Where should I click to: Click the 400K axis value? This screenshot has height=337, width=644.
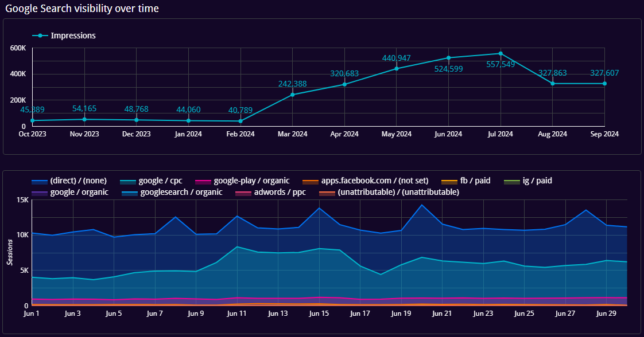(18, 74)
